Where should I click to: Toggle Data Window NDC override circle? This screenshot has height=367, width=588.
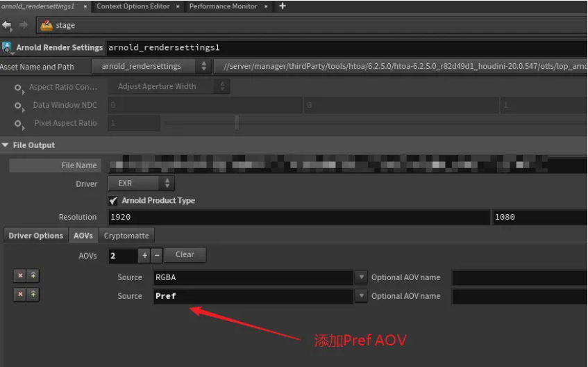tap(17, 106)
